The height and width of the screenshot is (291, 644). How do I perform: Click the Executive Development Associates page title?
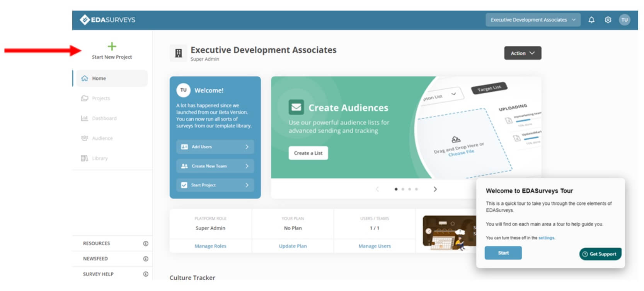click(x=263, y=50)
